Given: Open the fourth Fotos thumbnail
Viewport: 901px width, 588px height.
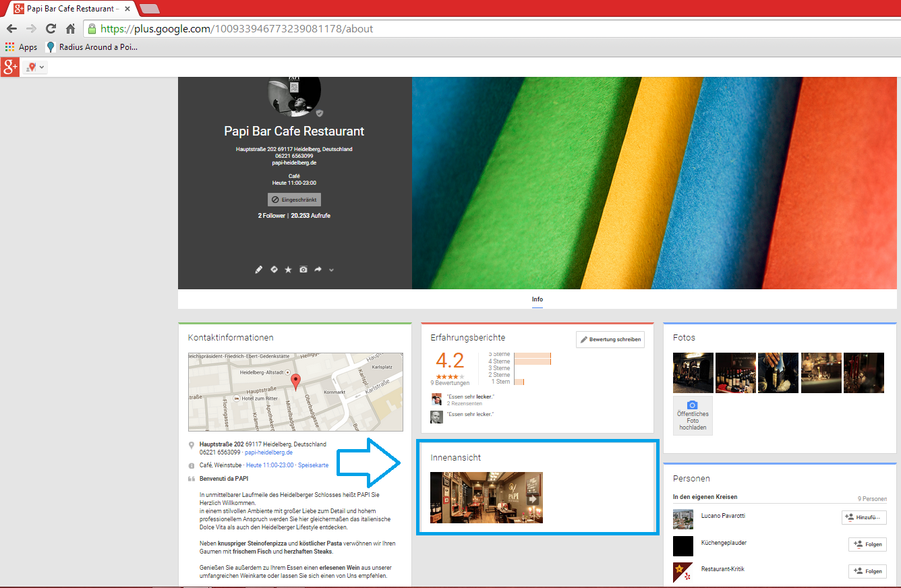Looking at the screenshot, I should [821, 373].
